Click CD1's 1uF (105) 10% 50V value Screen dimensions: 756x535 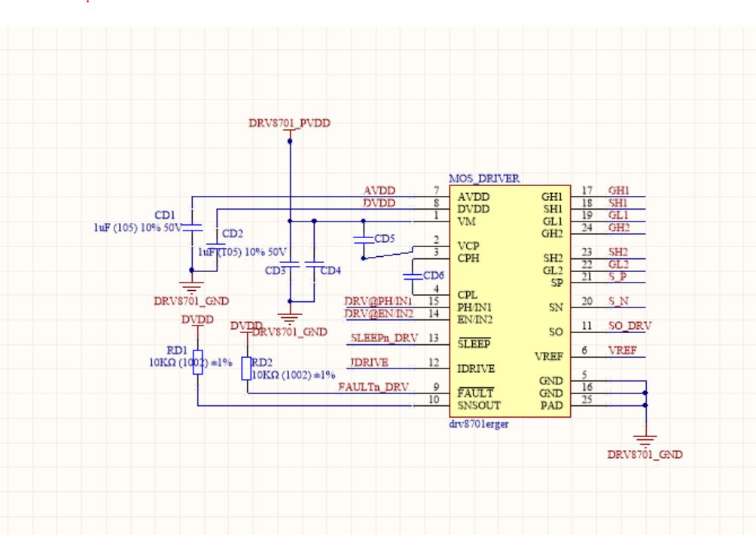coord(138,228)
